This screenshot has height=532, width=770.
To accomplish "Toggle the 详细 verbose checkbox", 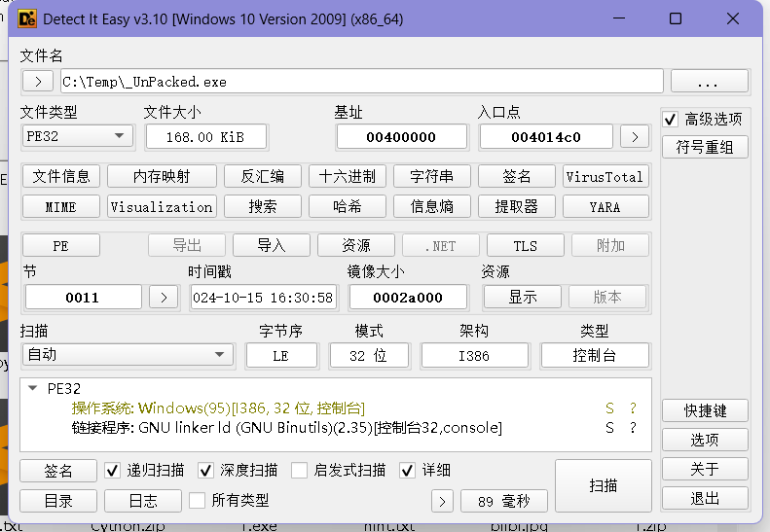I will pos(407,471).
